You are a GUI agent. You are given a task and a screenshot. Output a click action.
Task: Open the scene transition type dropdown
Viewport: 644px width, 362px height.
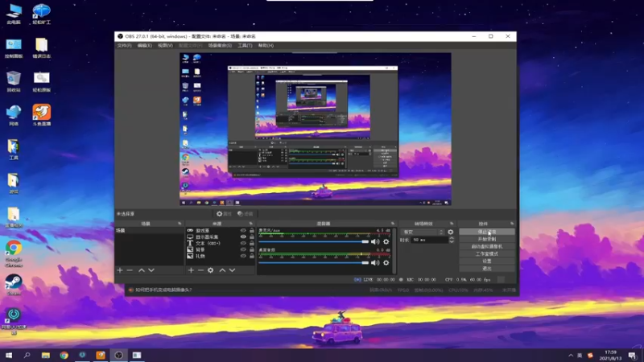(x=422, y=232)
